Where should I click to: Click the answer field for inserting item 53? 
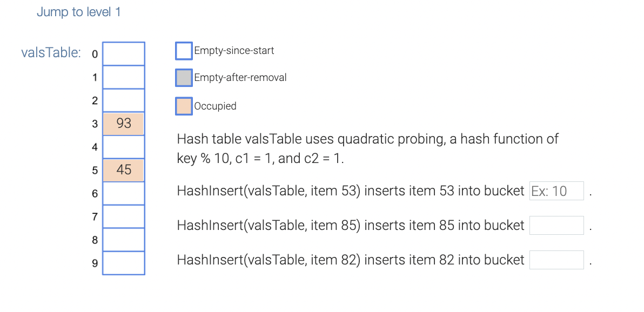tap(556, 191)
